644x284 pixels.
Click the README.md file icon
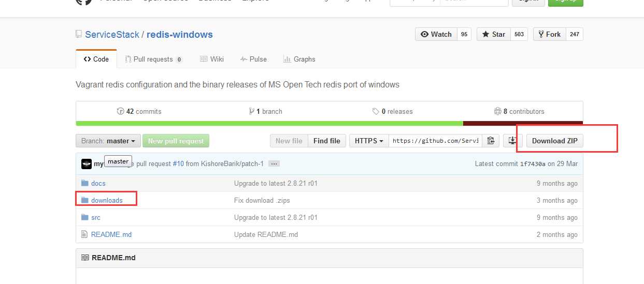pyautogui.click(x=84, y=234)
